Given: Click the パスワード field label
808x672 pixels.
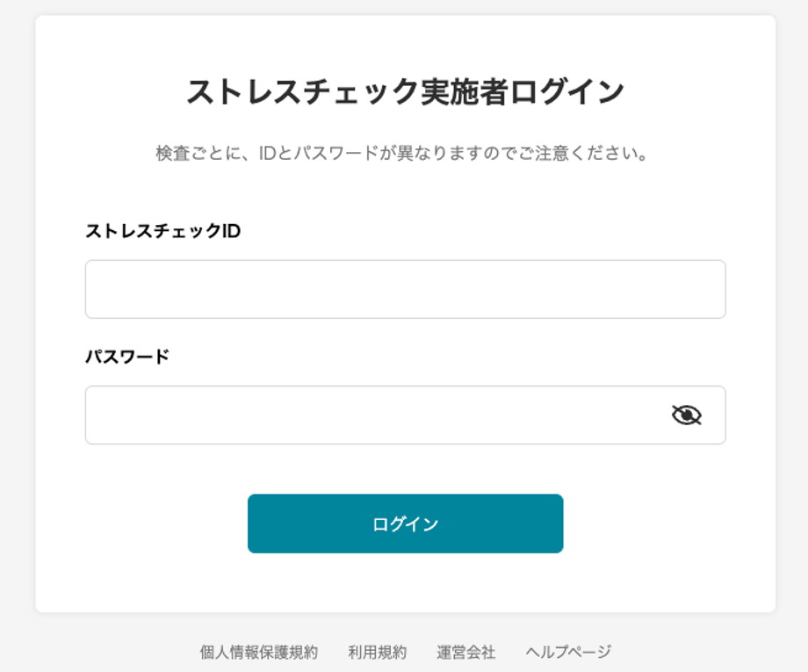Looking at the screenshot, I should pyautogui.click(x=126, y=357).
